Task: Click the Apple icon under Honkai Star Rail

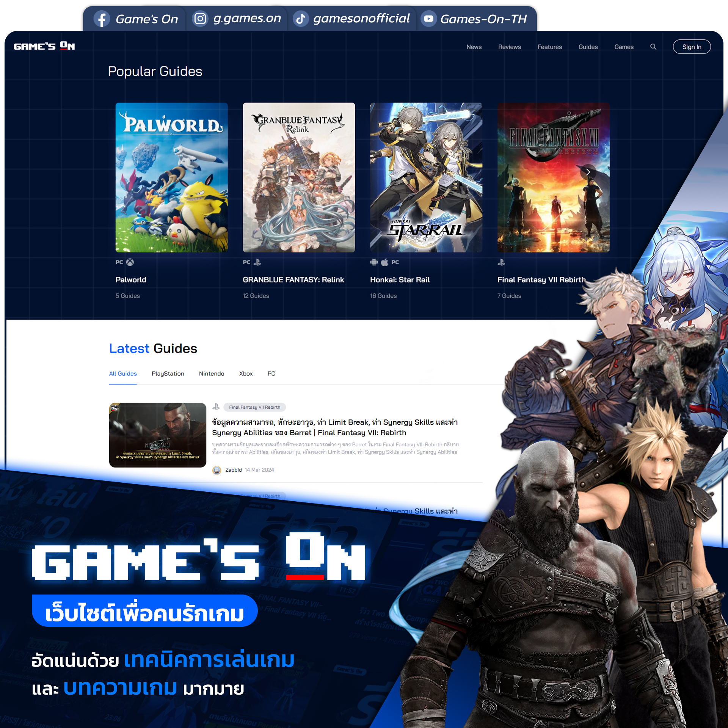Action: [384, 262]
